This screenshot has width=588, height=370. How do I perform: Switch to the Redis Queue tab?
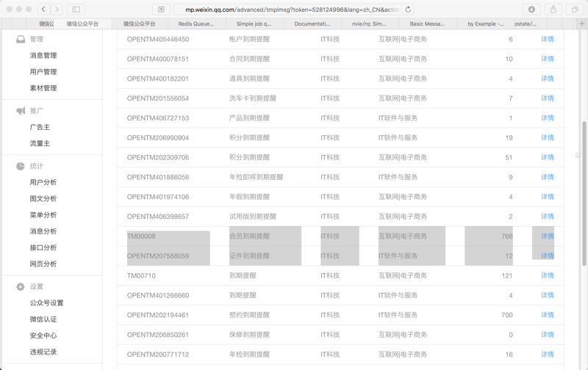pos(196,23)
